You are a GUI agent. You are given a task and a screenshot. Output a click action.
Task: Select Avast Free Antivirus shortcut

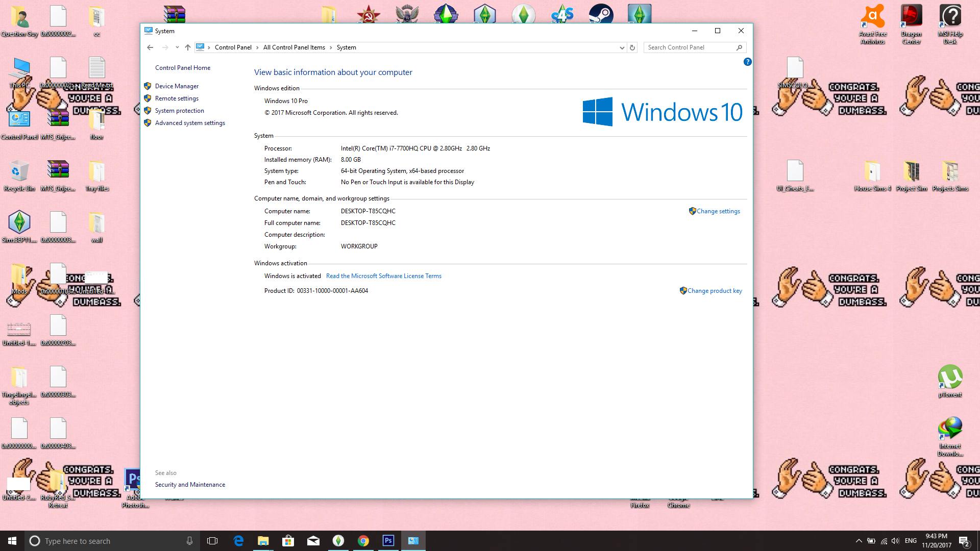click(x=873, y=24)
